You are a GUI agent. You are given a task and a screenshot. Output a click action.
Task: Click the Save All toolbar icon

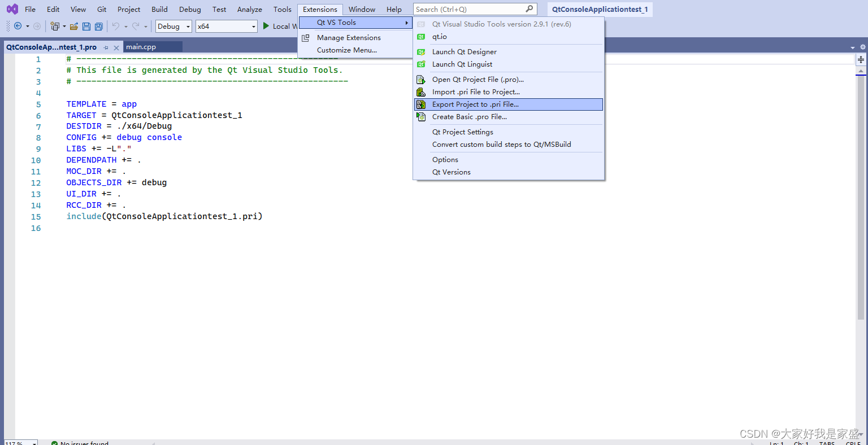pos(99,26)
